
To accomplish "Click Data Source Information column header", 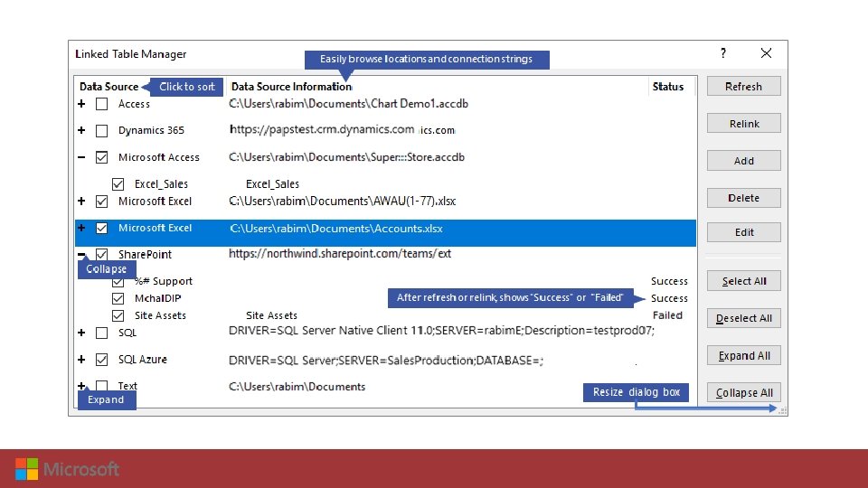I will point(291,87).
